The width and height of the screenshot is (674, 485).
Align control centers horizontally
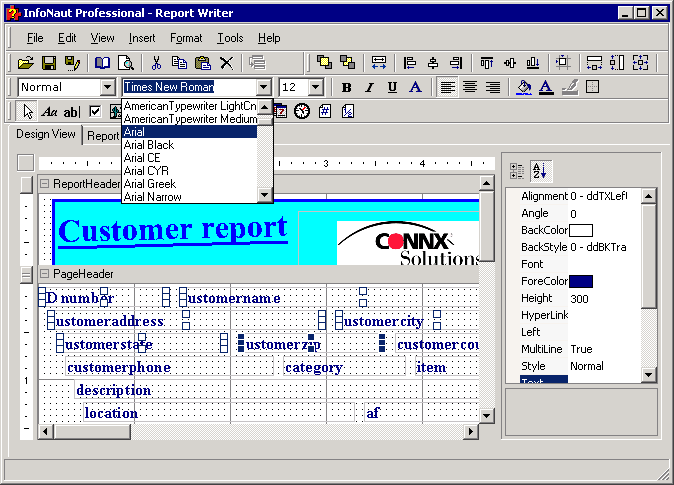tap(433, 63)
